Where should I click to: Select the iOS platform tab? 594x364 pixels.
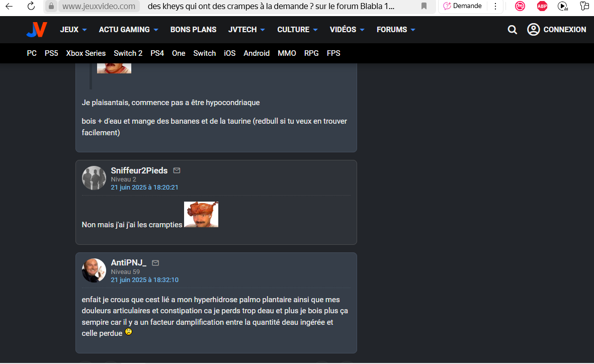[x=229, y=53]
